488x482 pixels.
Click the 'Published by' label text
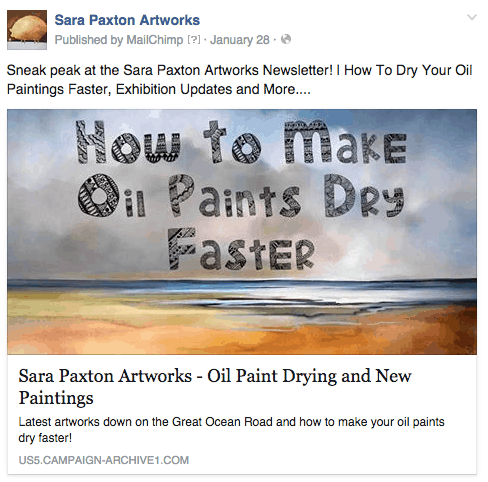pos(89,40)
